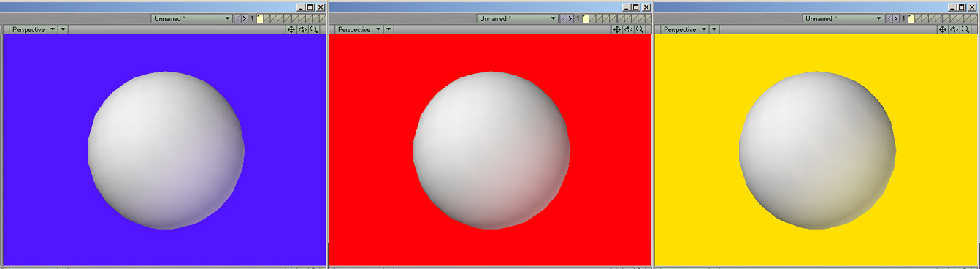Select the pan view icon in red viewport window

click(x=617, y=29)
